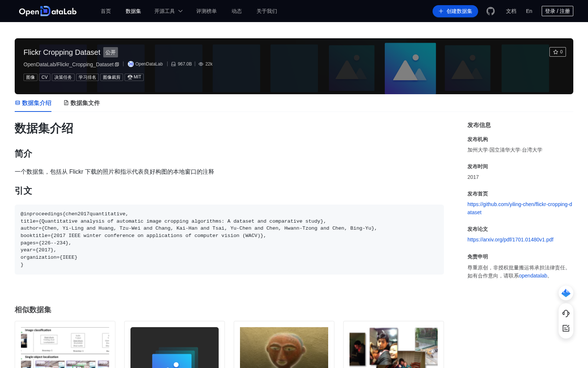
Task: Expand the 开源工具 dropdown menu
Action: click(x=168, y=11)
